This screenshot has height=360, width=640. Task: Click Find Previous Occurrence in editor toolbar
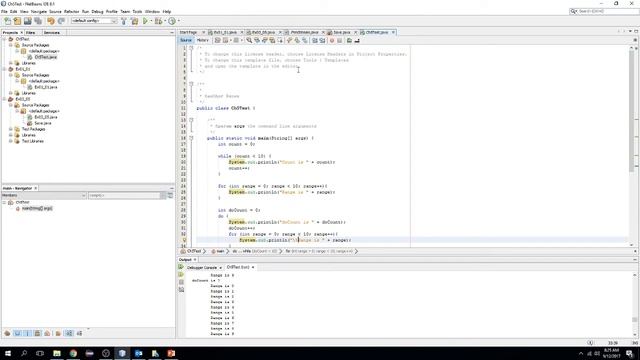pyautogui.click(x=257, y=40)
